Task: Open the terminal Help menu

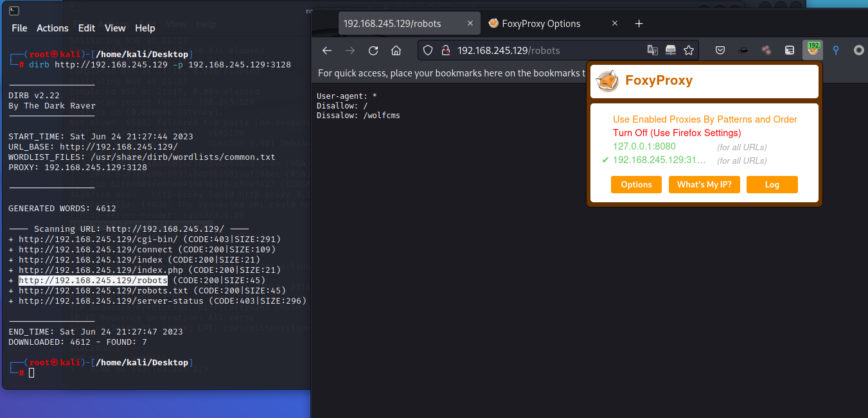Action: pos(145,28)
